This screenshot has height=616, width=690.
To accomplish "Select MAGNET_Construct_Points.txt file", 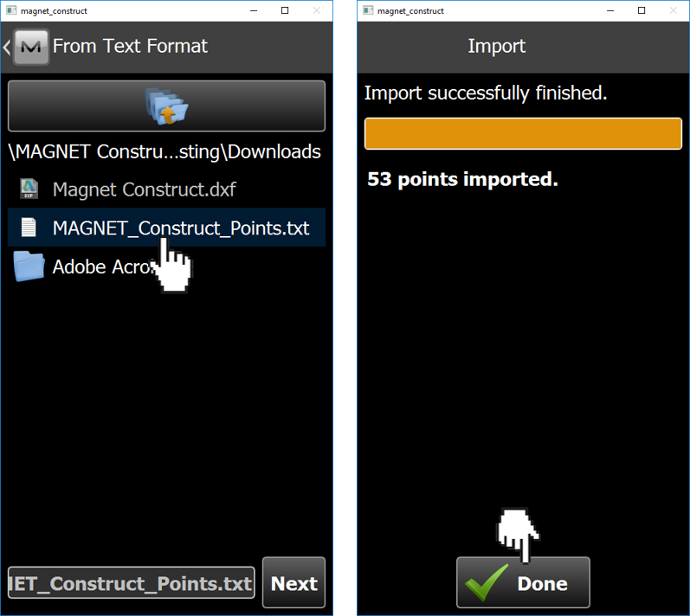I will (166, 228).
